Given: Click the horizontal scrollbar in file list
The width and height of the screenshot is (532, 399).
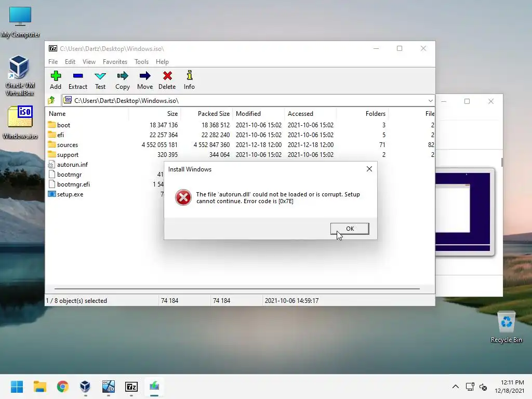Looking at the screenshot, I should tap(237, 289).
